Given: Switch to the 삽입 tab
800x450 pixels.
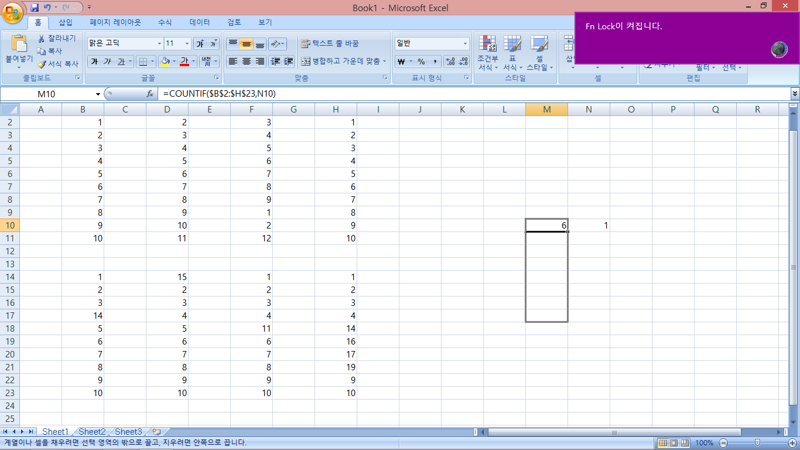Looking at the screenshot, I should [65, 22].
